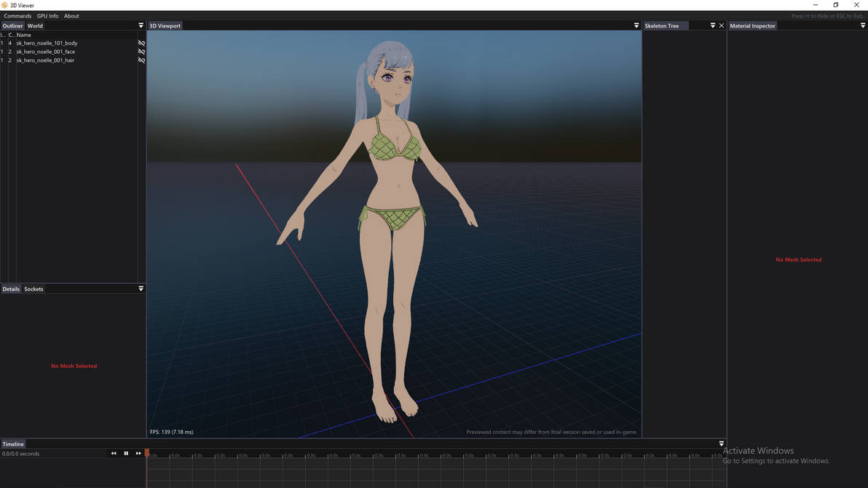
Task: Switch to the Outliner tab
Action: [12, 25]
